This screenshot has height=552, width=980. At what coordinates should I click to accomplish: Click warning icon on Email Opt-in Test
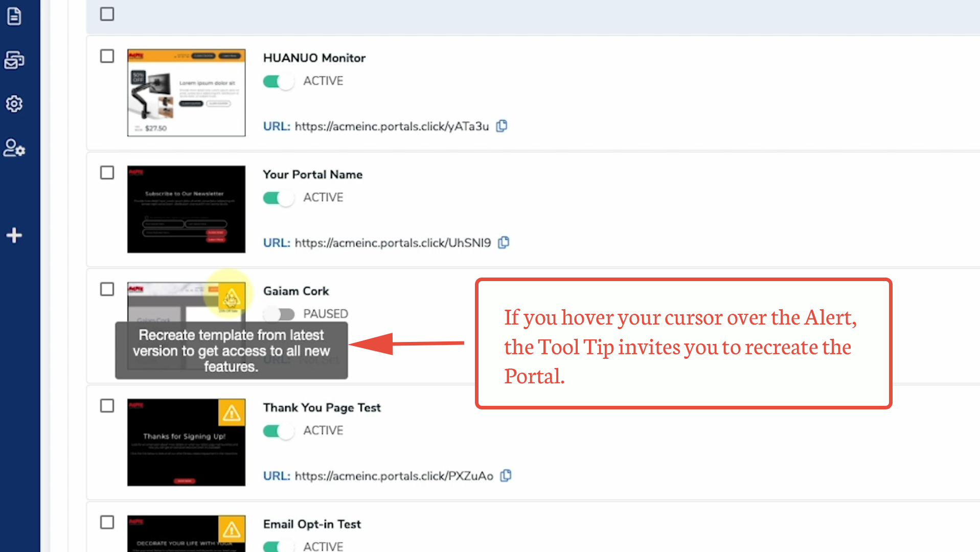pyautogui.click(x=231, y=529)
